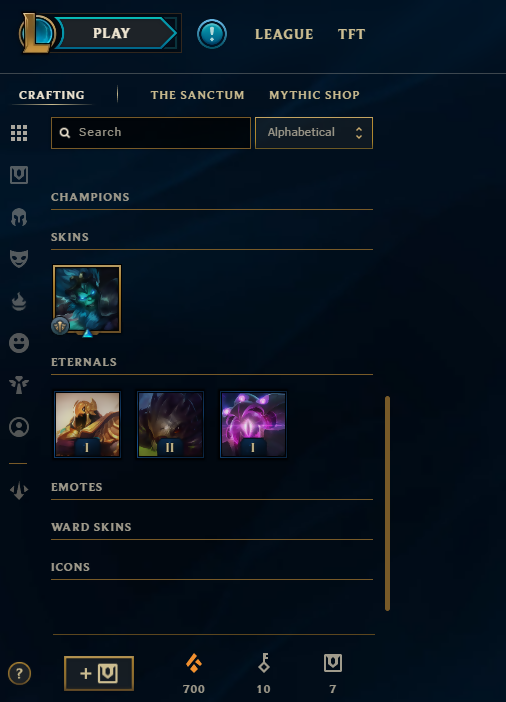The width and height of the screenshot is (506, 702).
Task: Switch to the Mythic Shop tab
Action: [x=314, y=95]
